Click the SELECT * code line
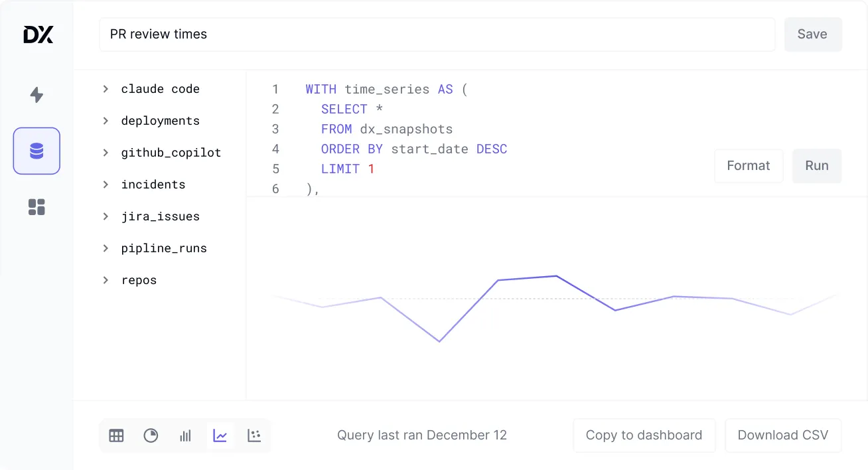This screenshot has height=470, width=868. pos(352,109)
